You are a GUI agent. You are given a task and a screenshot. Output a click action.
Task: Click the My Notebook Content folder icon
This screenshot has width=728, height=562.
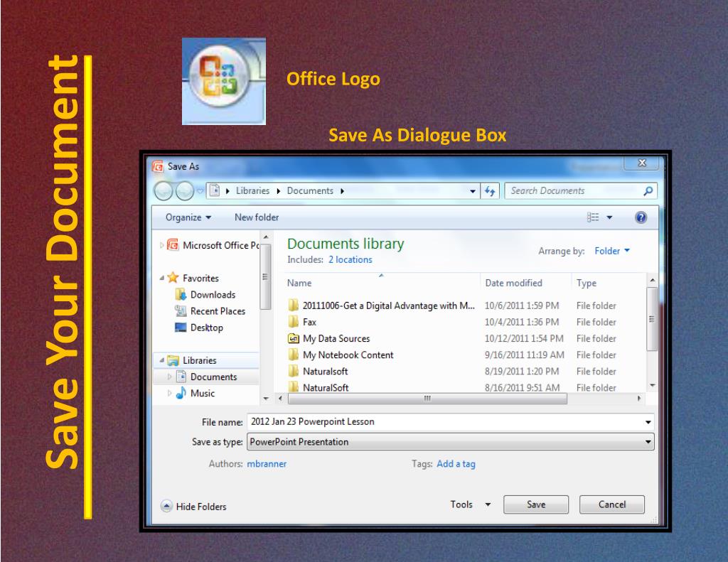coord(293,355)
